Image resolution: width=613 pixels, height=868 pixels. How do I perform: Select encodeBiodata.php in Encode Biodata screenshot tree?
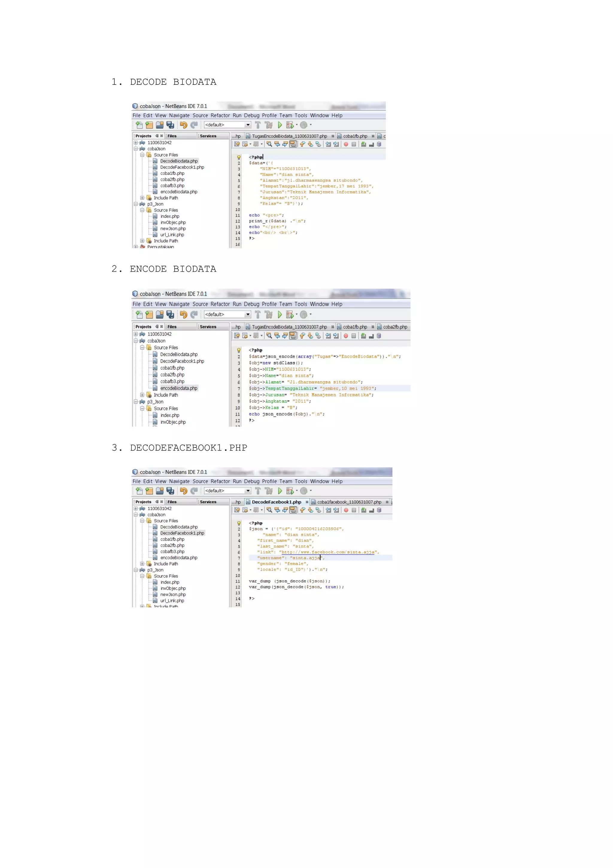pyautogui.click(x=179, y=388)
